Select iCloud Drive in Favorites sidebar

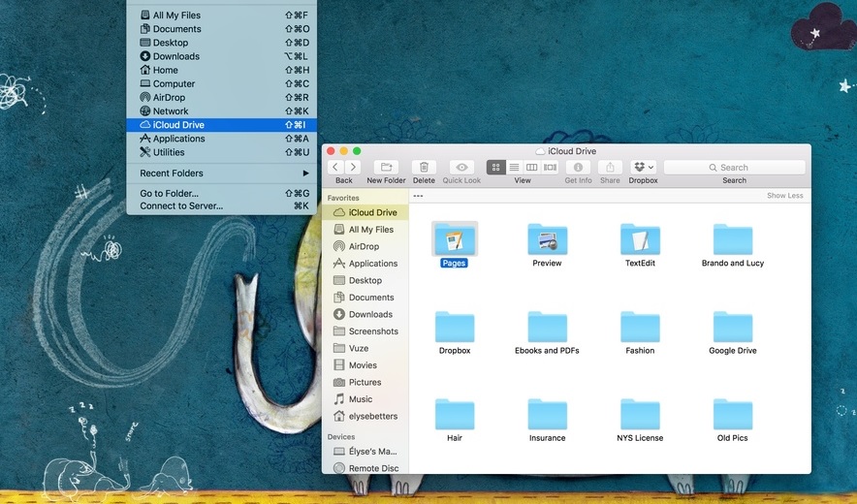pos(365,212)
